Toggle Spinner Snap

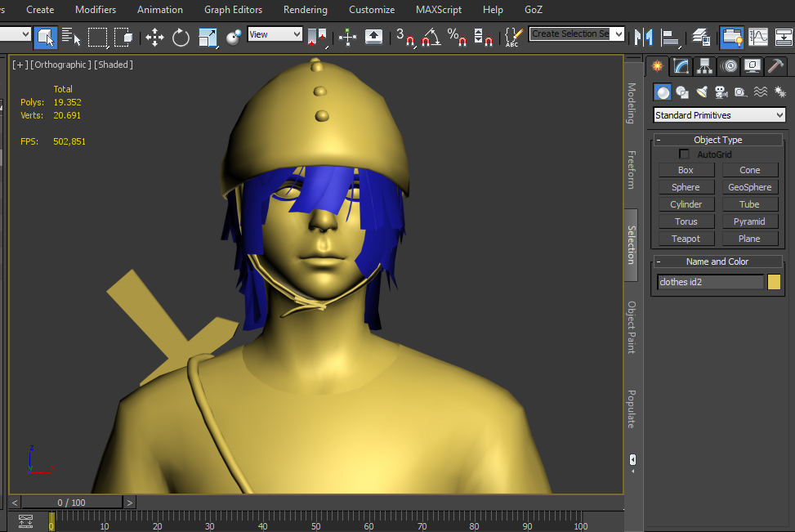483,38
